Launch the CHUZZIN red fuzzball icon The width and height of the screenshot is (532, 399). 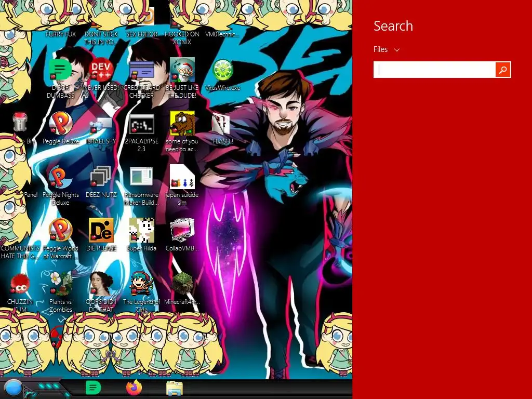[20, 284]
